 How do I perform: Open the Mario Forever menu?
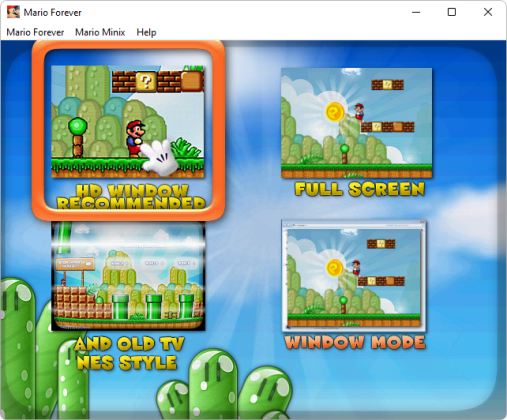point(35,32)
